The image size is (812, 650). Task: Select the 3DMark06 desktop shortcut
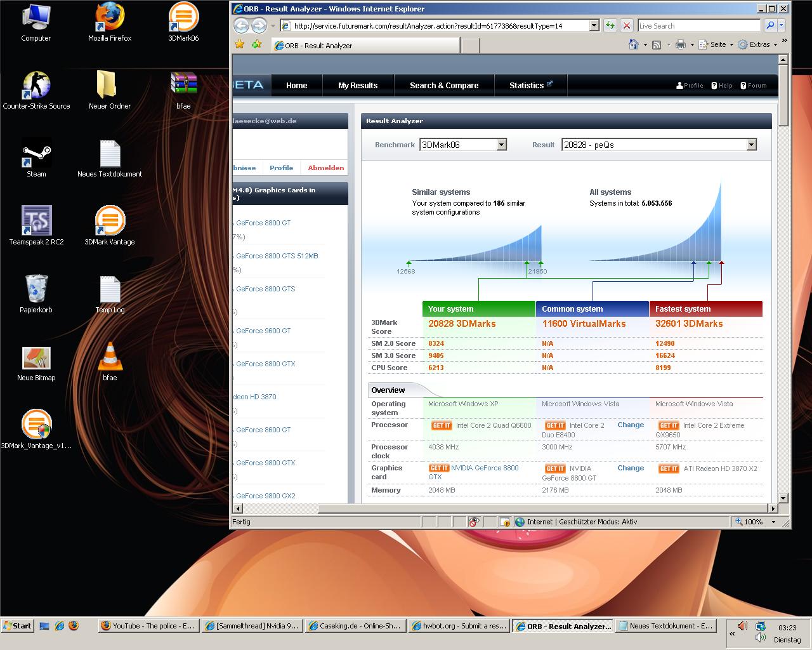[x=183, y=23]
